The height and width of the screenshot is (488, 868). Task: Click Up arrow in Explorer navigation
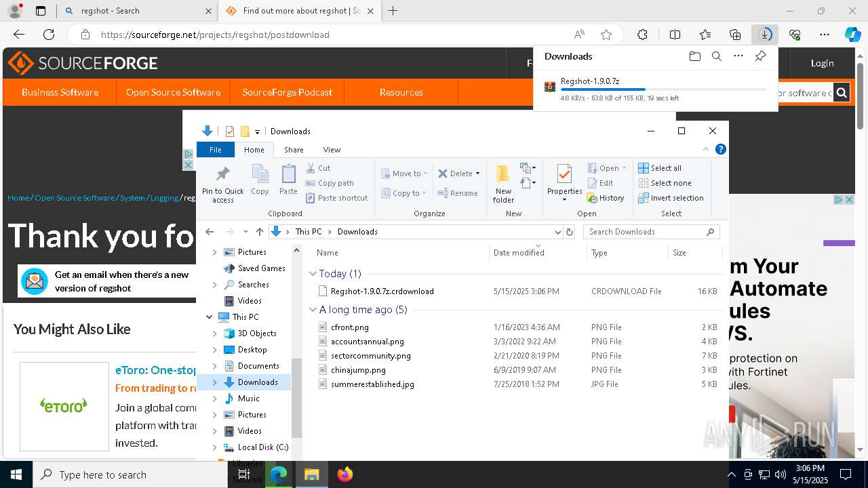coord(259,232)
